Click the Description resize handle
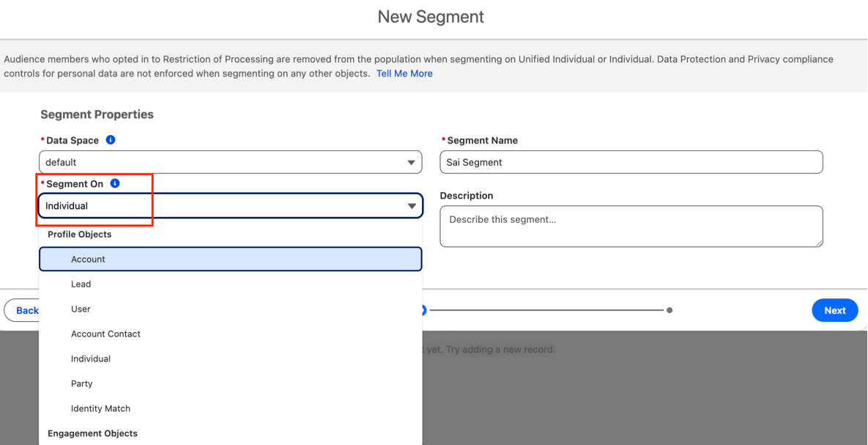Screen dimensions: 868x445 pos(818,242)
